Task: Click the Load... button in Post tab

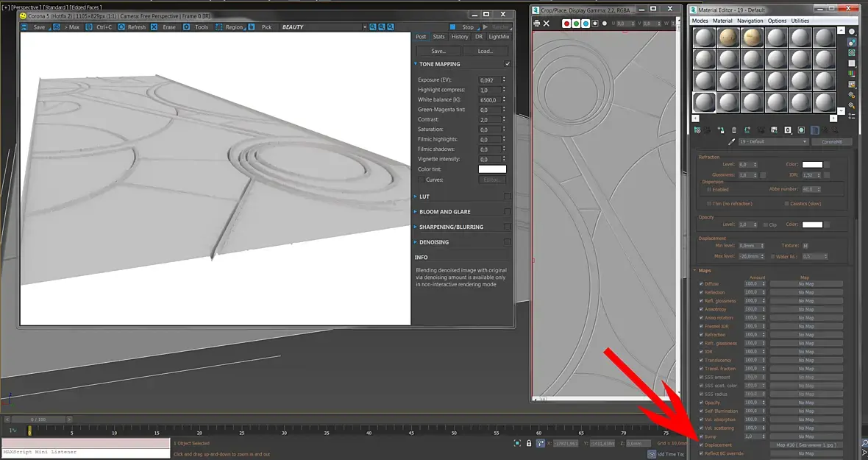Action: [485, 52]
